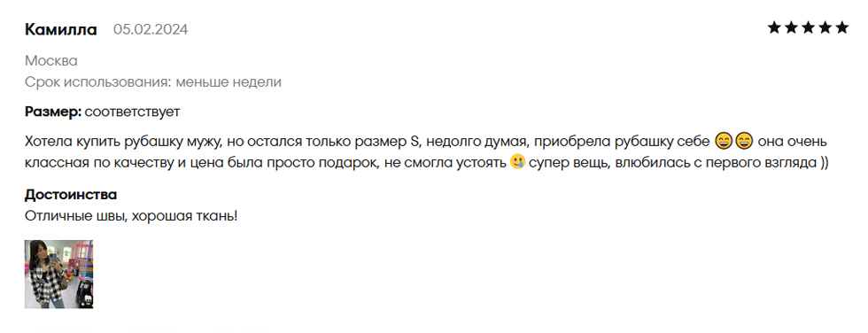Open the reviewer's photo thumbnail in plaid shirt
Image resolution: width=868 pixels, height=333 pixels.
click(x=58, y=274)
